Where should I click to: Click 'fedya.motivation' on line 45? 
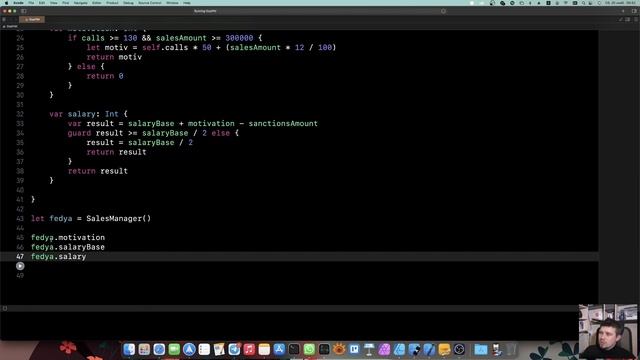click(x=68, y=238)
